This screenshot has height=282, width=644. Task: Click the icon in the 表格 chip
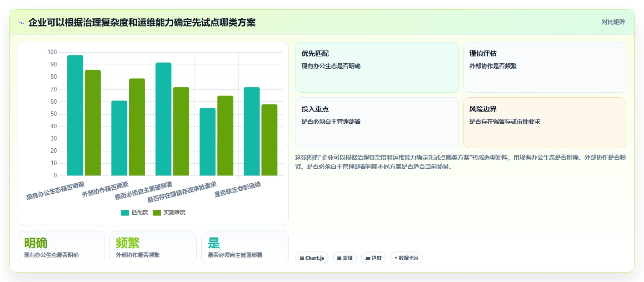point(339,258)
